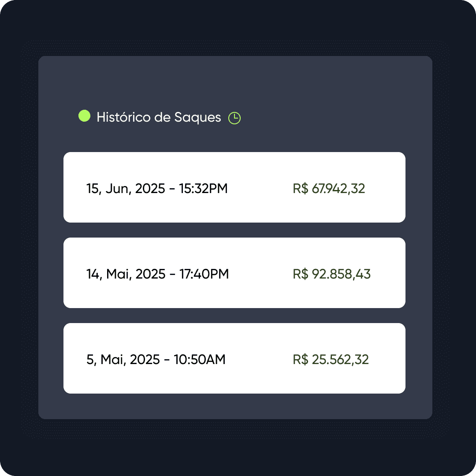Click the R$ 67.942,32 amount
Image resolution: width=476 pixels, height=476 pixels.
tap(329, 188)
